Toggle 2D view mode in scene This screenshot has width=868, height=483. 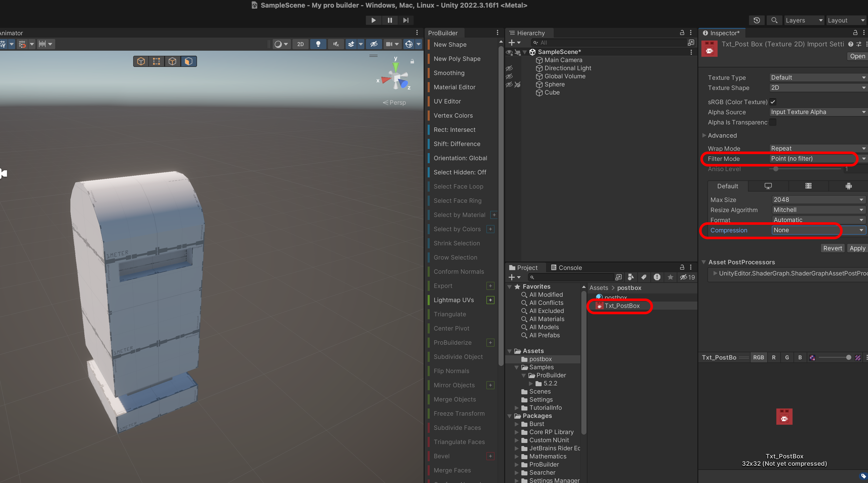[x=300, y=44]
